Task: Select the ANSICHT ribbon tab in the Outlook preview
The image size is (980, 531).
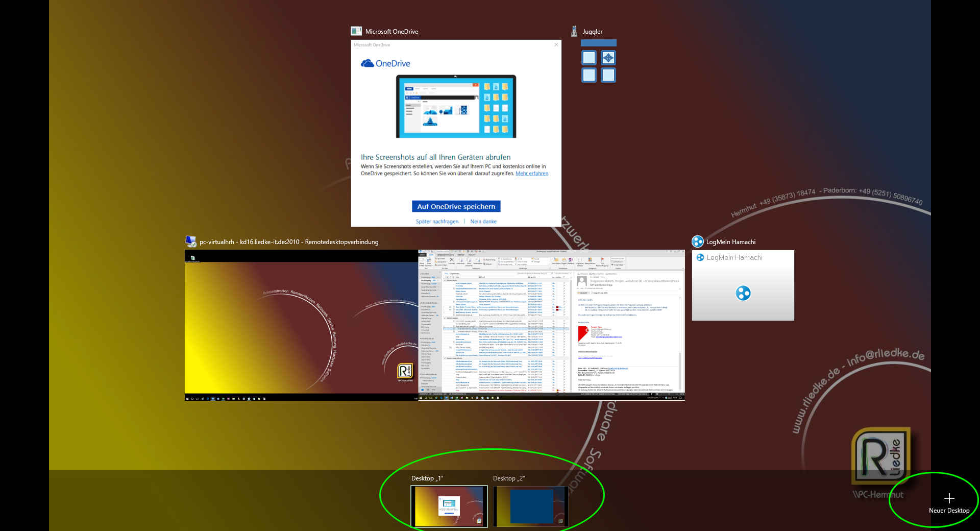Action: (472, 255)
